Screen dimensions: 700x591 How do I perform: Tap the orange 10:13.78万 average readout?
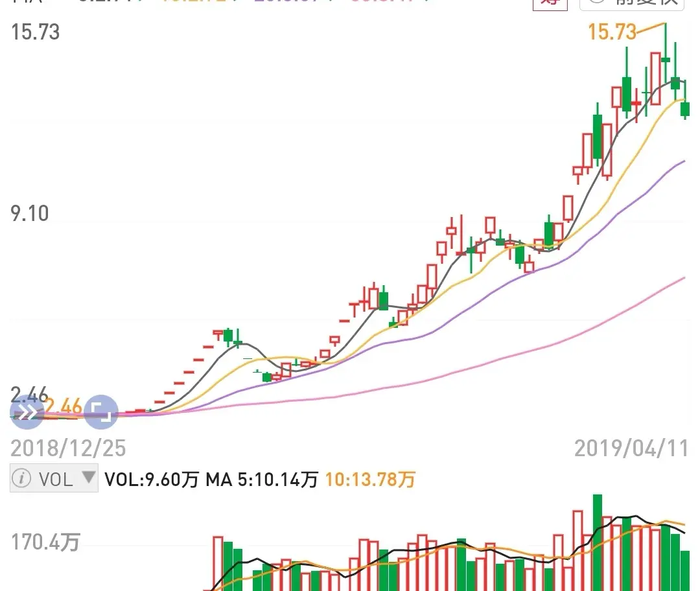(x=370, y=480)
